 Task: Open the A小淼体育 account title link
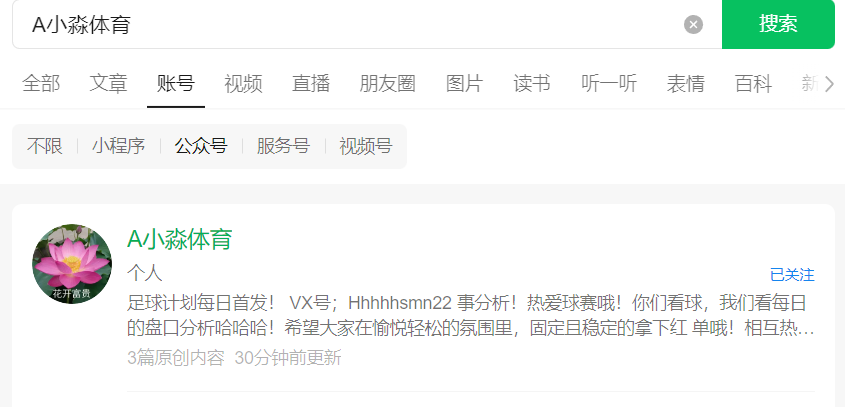(x=179, y=239)
